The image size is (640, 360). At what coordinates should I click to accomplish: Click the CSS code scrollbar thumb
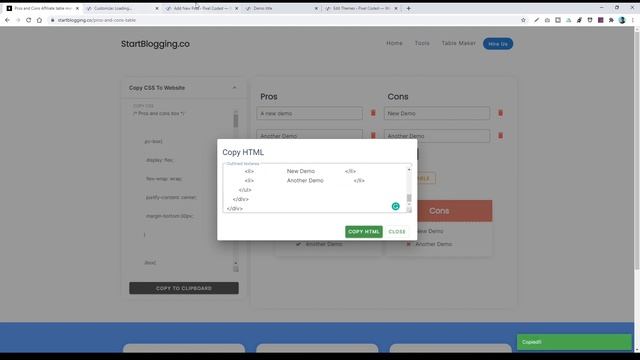click(236, 121)
